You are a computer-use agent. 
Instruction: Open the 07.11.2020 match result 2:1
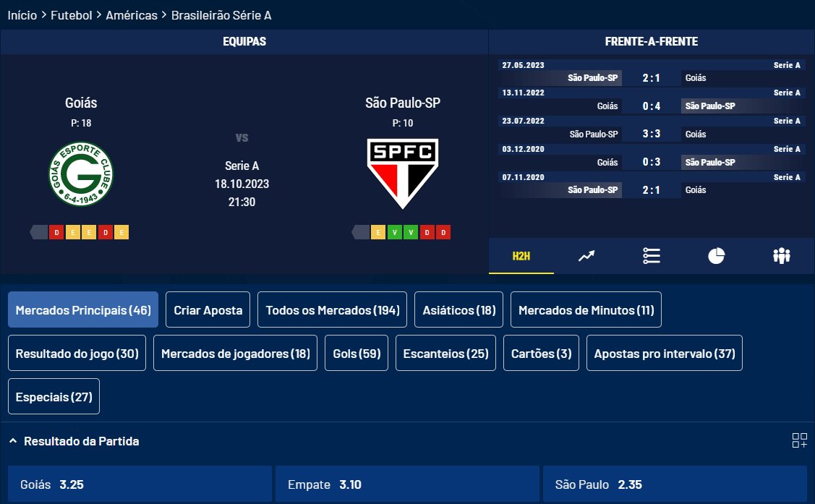coord(652,190)
